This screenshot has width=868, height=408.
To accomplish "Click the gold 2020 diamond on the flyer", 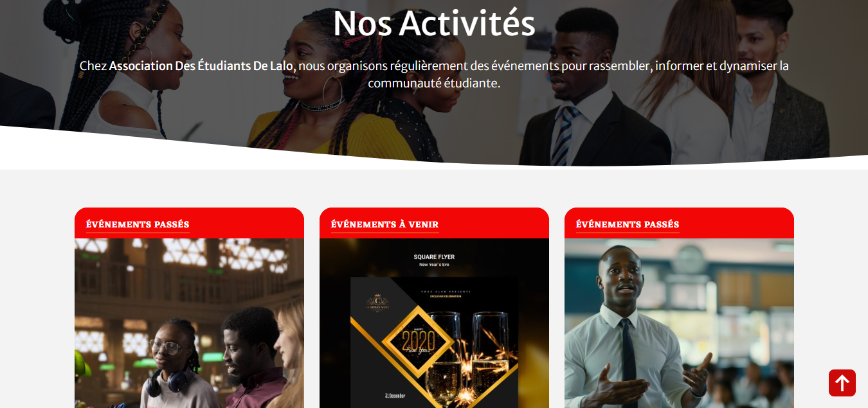I will [418, 342].
